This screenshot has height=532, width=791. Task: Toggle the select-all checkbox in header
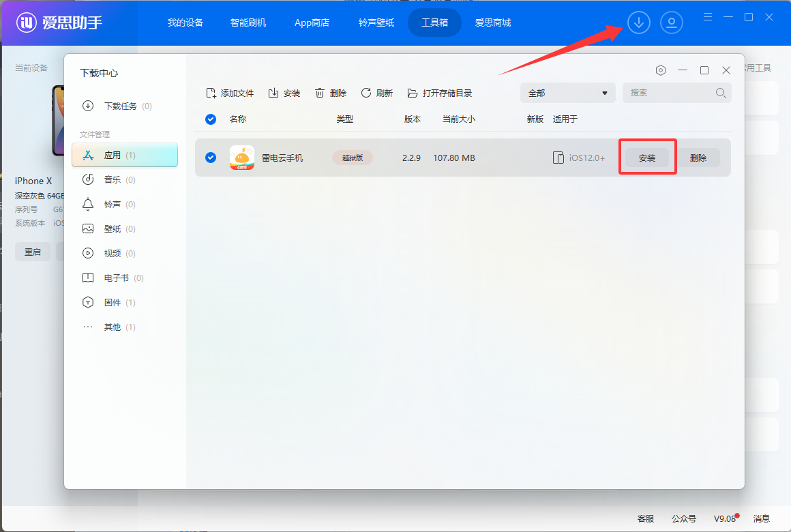point(211,119)
